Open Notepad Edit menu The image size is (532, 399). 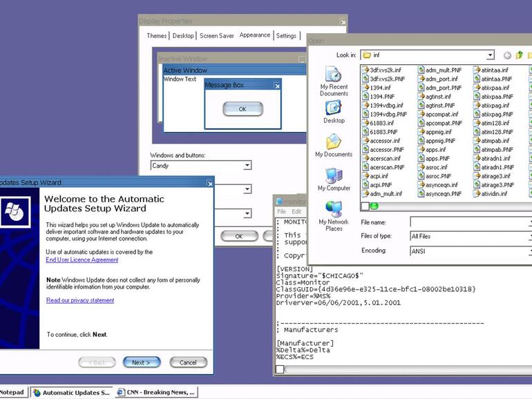tap(296, 211)
